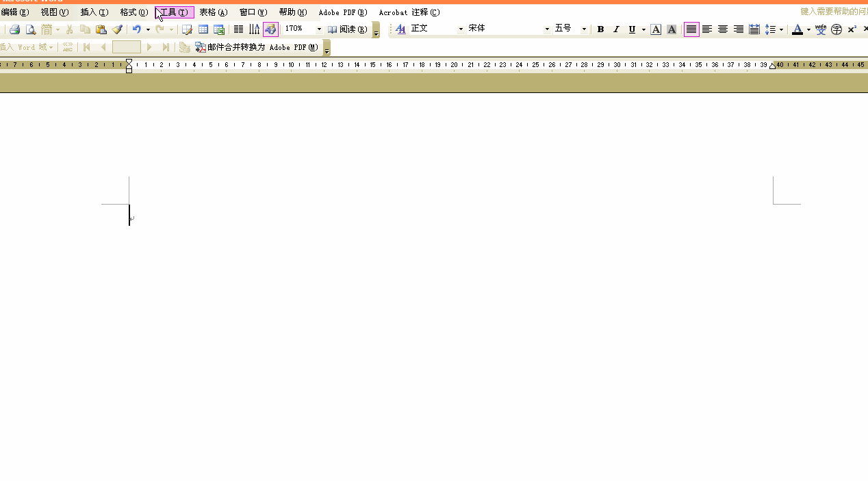Open the 编辑 (Edit) menu
The image size is (868, 481).
[x=15, y=12]
